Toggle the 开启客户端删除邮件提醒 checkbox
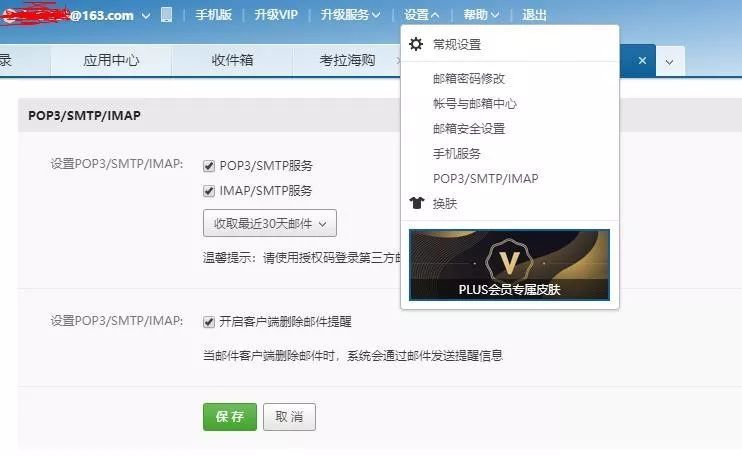The height and width of the screenshot is (456, 742). (x=209, y=322)
